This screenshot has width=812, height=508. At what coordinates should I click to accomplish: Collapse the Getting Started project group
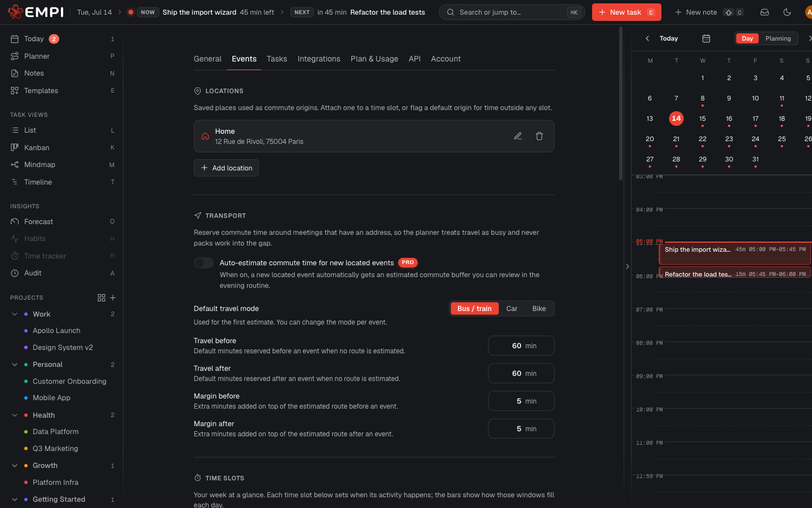[15, 500]
